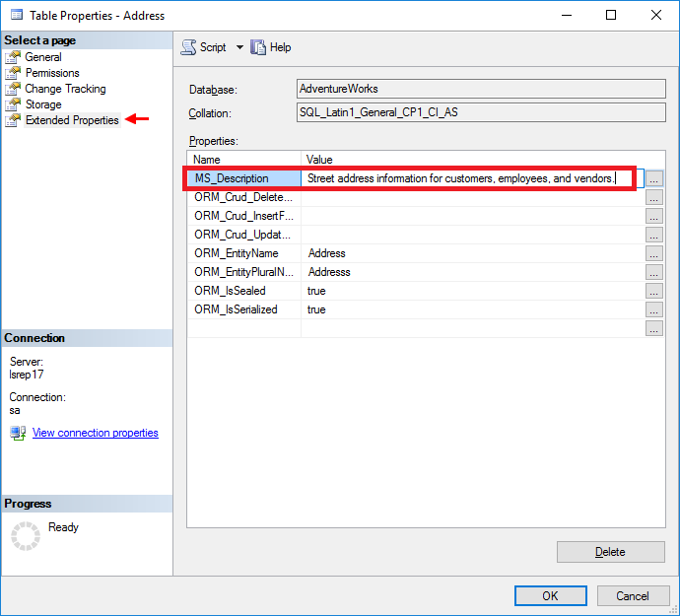Image resolution: width=680 pixels, height=616 pixels.
Task: Open ellipsis editor for ORM_EntityName row
Action: click(654, 253)
